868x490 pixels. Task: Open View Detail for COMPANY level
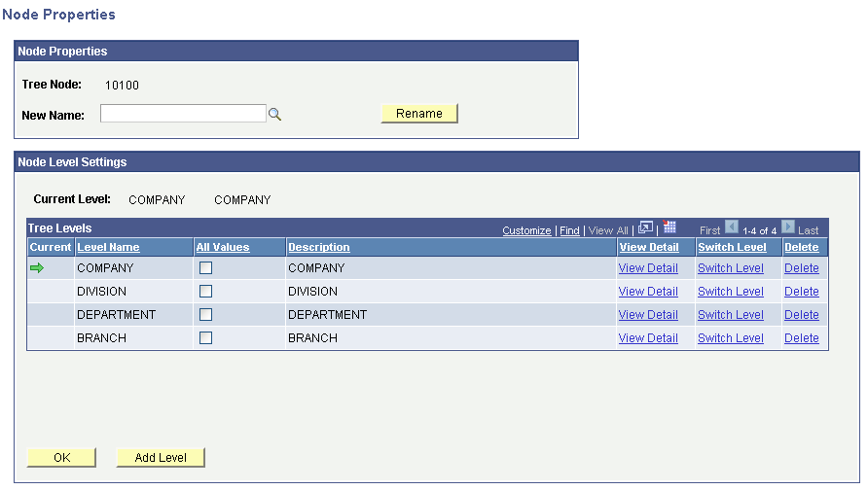[648, 268]
